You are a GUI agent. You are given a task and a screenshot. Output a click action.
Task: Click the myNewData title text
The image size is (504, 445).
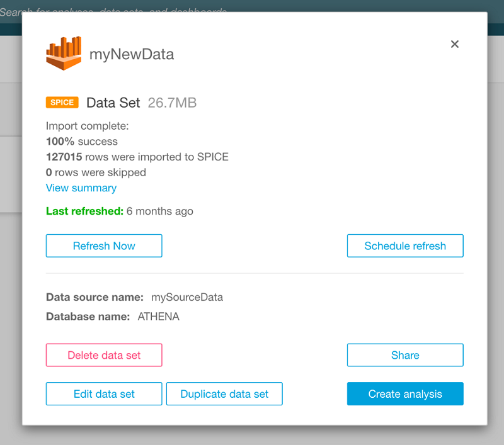tap(132, 55)
